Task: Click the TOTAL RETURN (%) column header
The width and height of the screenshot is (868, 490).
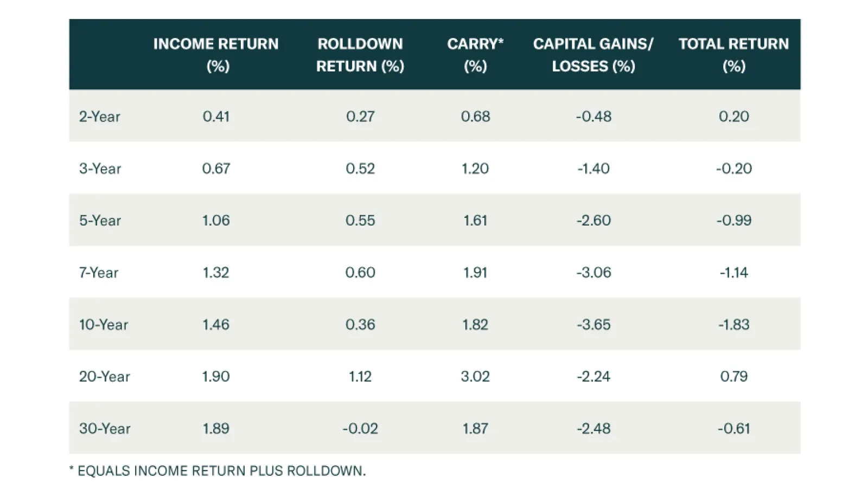Action: pos(733,55)
